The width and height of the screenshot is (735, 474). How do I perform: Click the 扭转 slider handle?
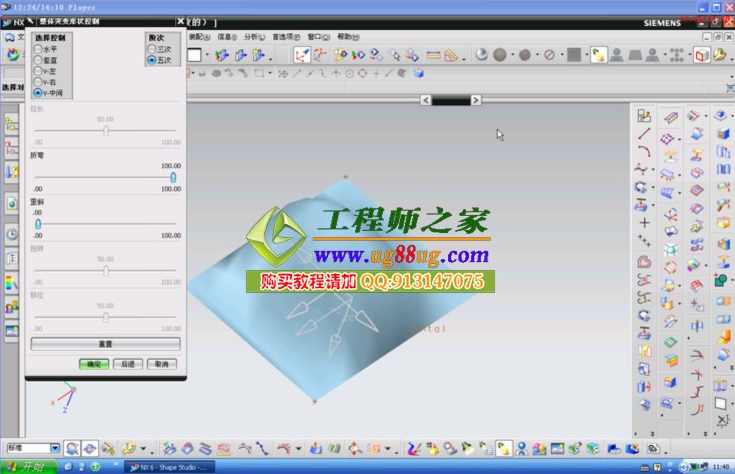click(x=106, y=271)
